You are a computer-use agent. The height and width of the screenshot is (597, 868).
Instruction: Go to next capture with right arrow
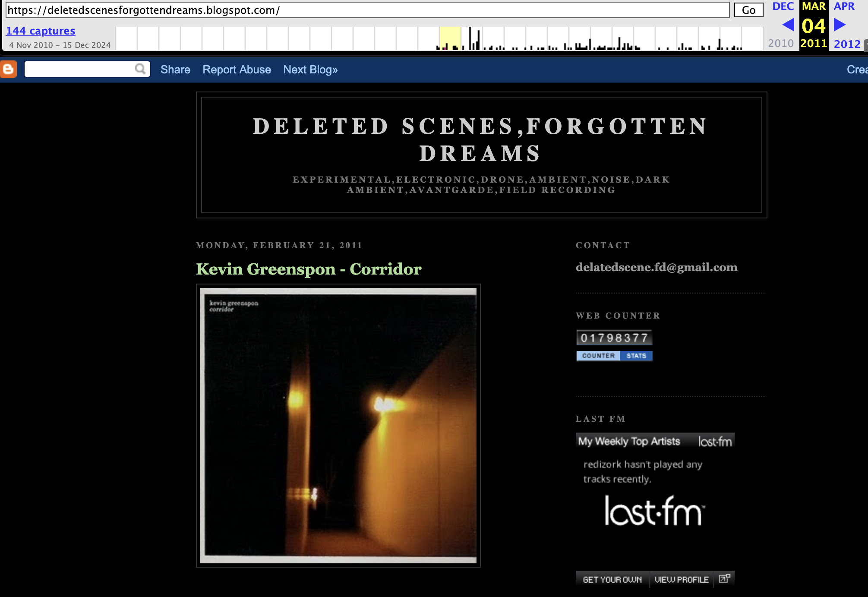pos(839,25)
